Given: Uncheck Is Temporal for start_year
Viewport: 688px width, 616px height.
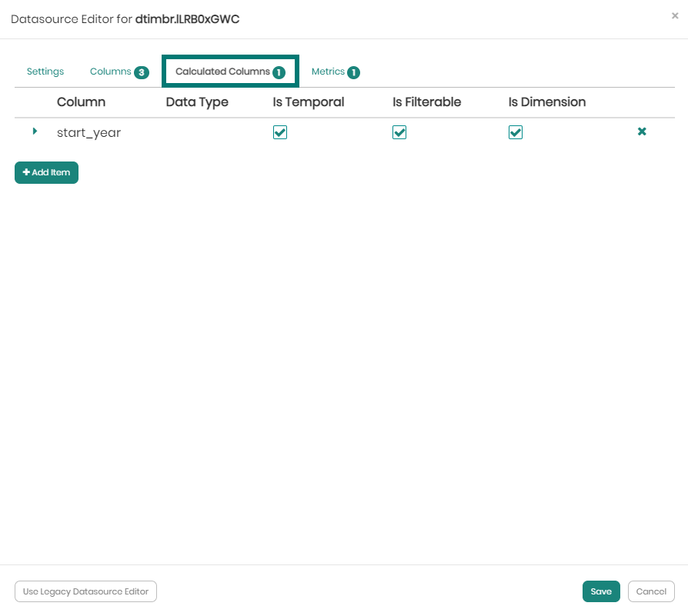Looking at the screenshot, I should click(x=280, y=132).
